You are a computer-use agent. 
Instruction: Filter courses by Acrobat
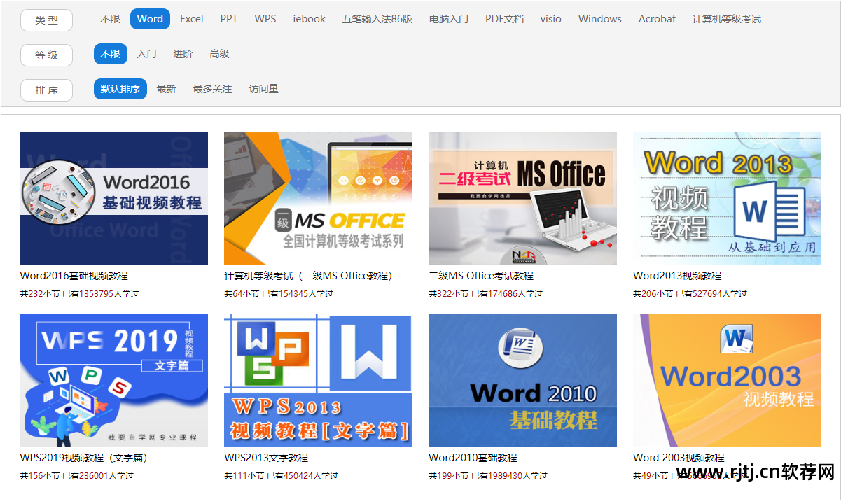658,19
